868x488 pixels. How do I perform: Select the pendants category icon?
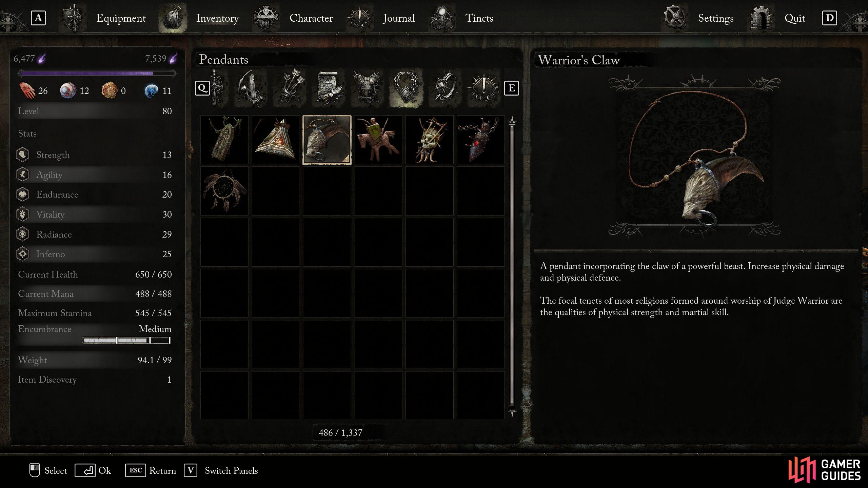[406, 88]
